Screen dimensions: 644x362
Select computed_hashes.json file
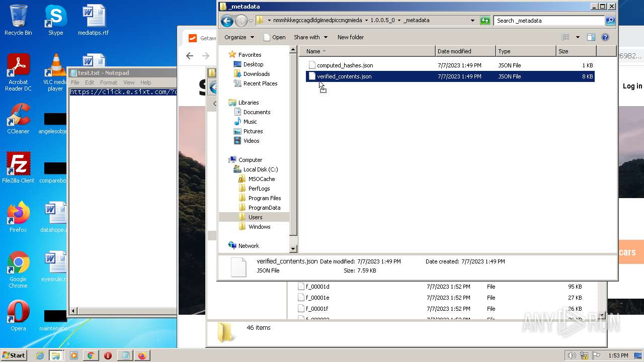[450, 65]
